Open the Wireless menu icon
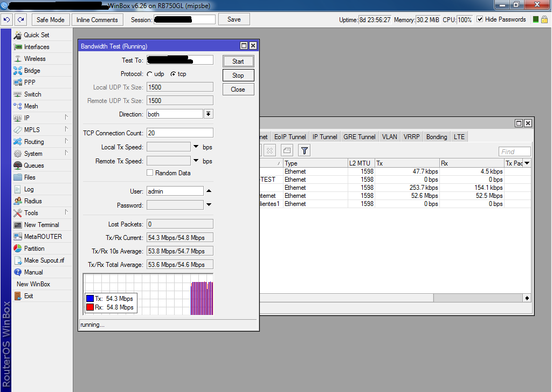Screen dimensions: 552x392 18,59
